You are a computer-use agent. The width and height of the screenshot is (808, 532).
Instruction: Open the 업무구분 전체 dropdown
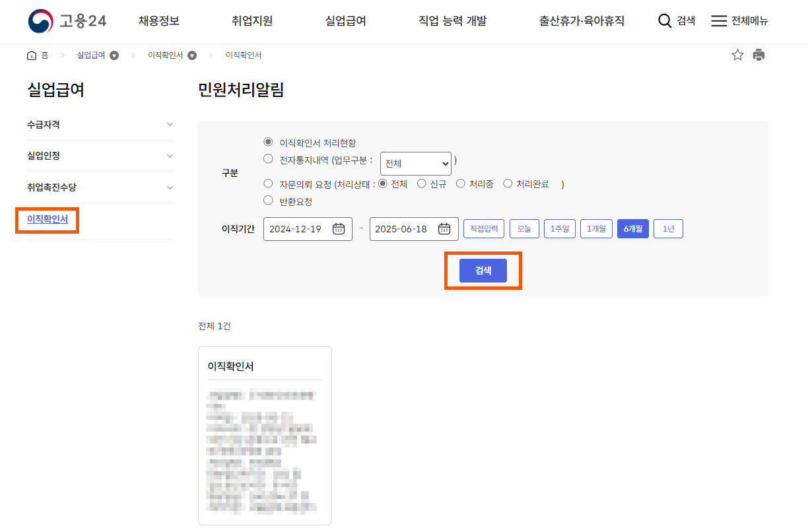coord(415,163)
